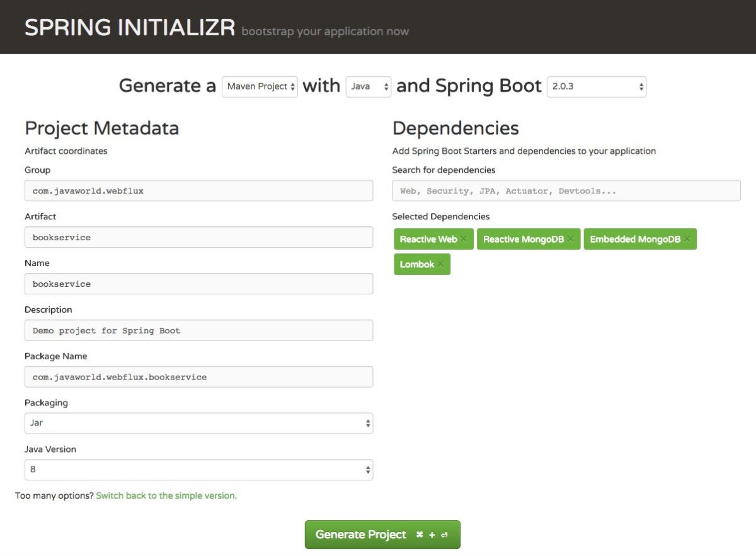This screenshot has height=556, width=756.
Task: Focus the Description input field
Action: [x=198, y=330]
